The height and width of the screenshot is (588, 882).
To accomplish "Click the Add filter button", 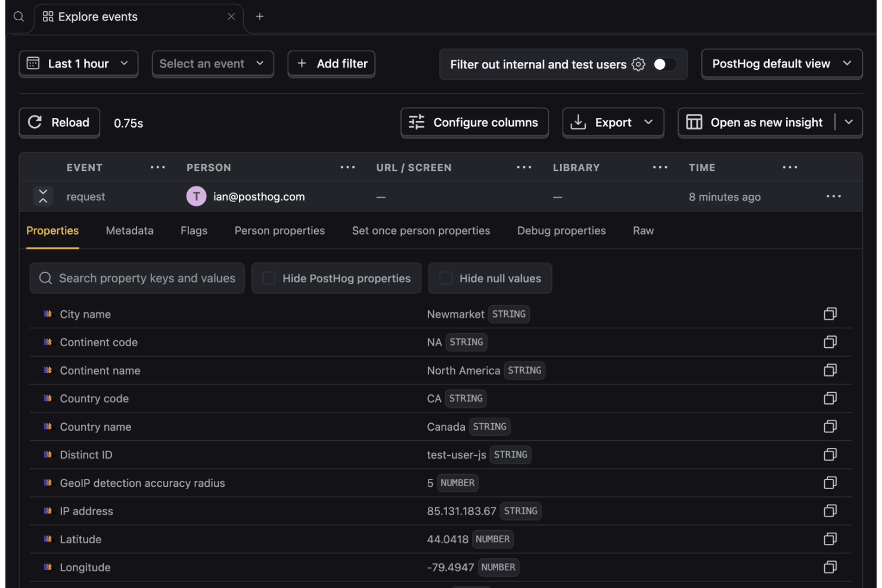I will 331,64.
